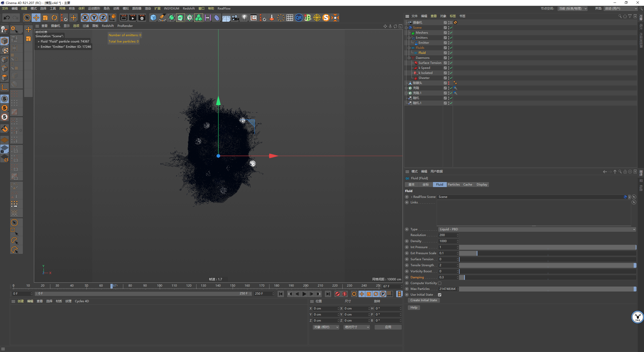The width and height of the screenshot is (644, 352).
Task: Click the undo arrow icon
Action: (7, 18)
